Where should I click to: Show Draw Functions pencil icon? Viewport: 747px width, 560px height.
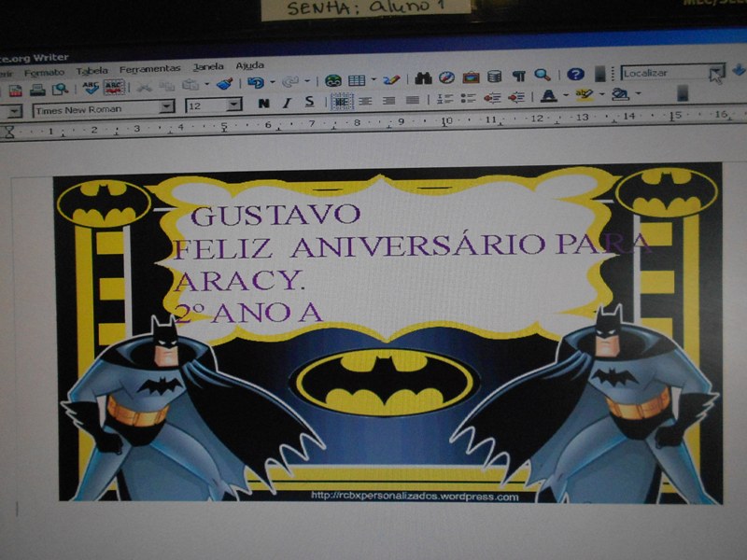pos(391,78)
